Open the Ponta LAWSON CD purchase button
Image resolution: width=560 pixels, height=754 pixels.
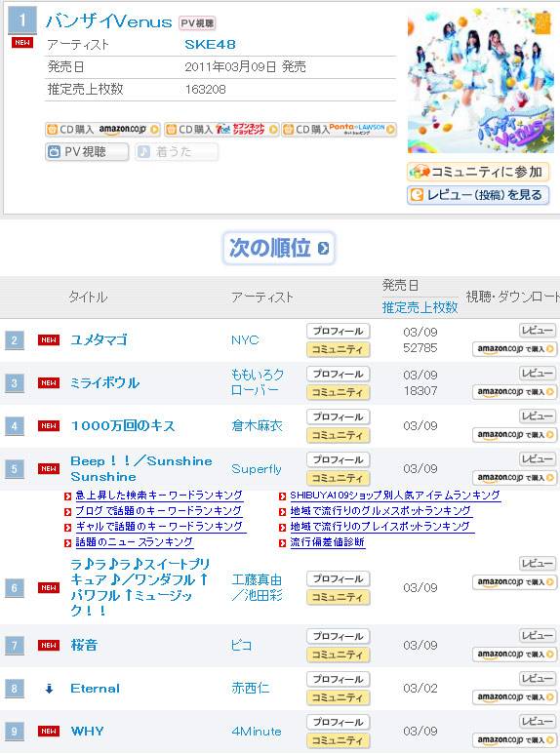[x=340, y=130]
